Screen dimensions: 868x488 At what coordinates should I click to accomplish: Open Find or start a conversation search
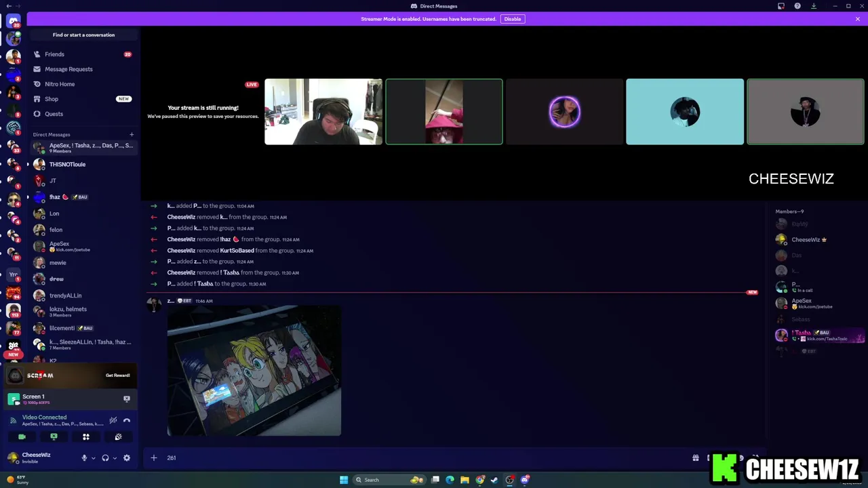click(x=83, y=35)
